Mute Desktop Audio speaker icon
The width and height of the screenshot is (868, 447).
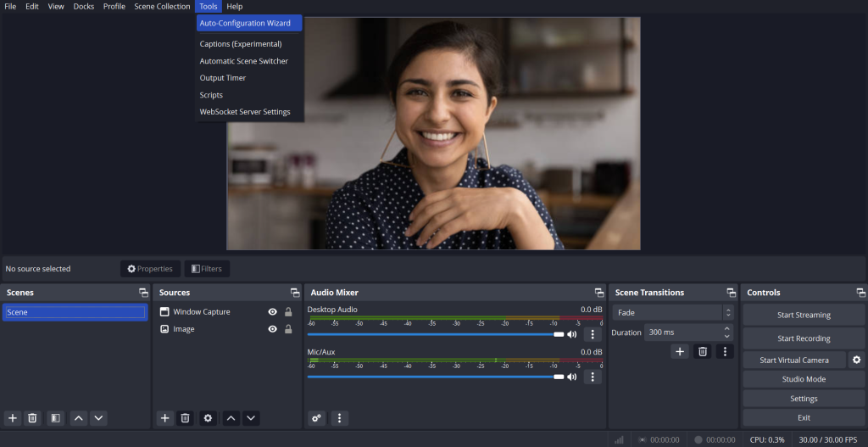(572, 334)
